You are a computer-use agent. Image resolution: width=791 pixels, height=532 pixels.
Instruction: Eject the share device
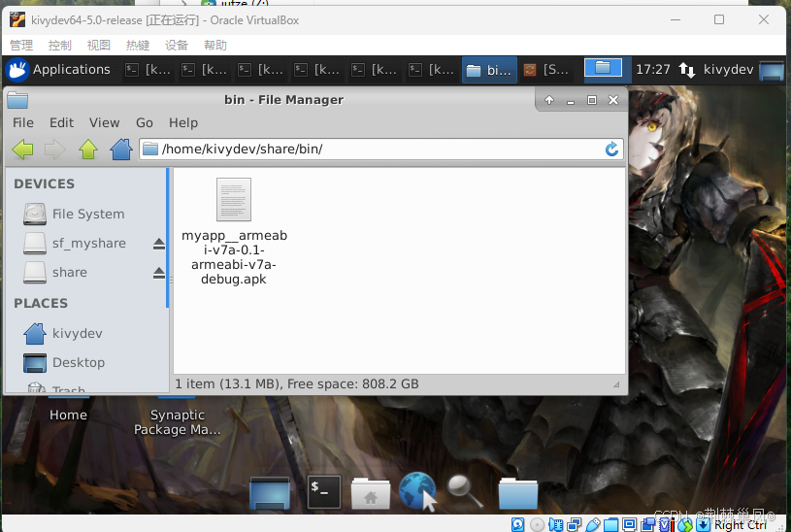[x=159, y=273]
